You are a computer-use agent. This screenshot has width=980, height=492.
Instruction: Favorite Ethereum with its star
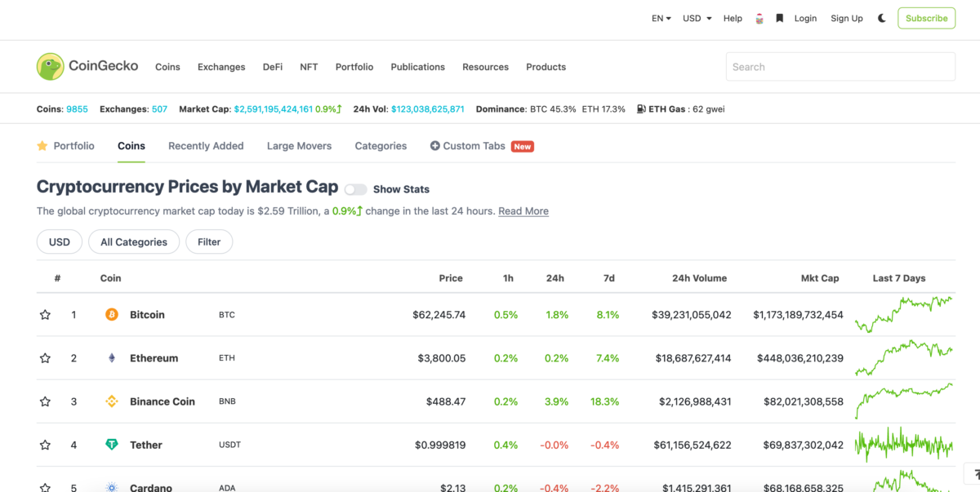click(x=45, y=357)
